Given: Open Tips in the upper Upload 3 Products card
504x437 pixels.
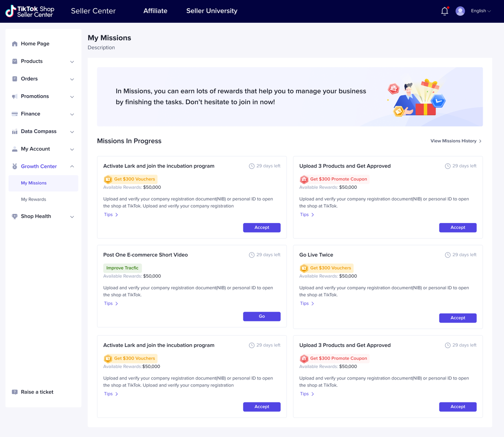Looking at the screenshot, I should pyautogui.click(x=307, y=215).
